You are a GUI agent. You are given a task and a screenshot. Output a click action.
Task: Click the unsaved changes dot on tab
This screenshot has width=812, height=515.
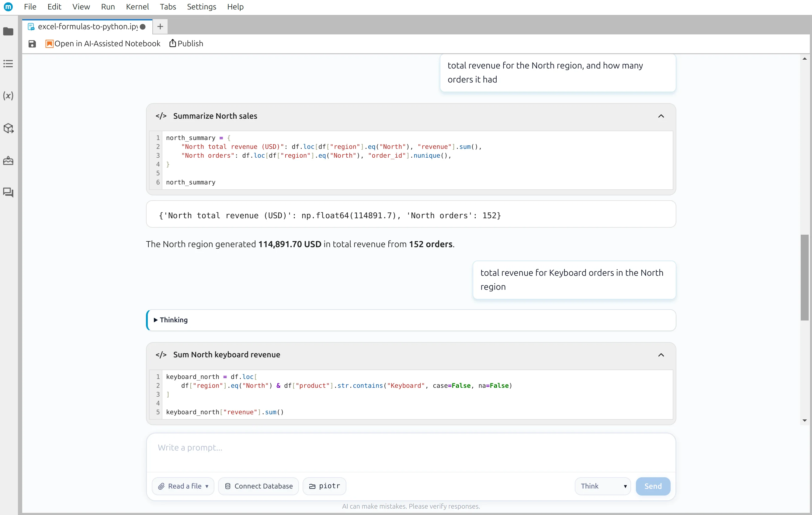point(143,27)
